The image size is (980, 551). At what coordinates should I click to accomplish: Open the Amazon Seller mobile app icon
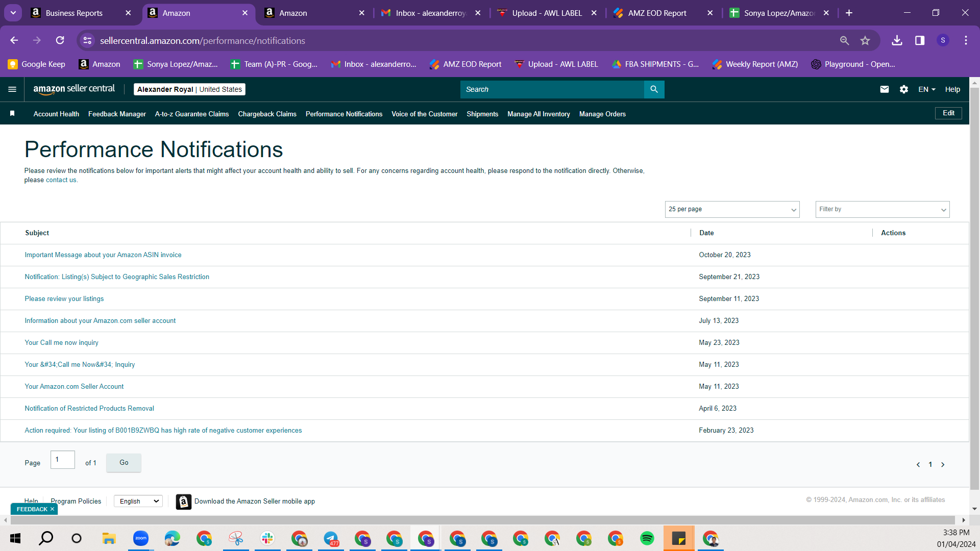click(184, 502)
